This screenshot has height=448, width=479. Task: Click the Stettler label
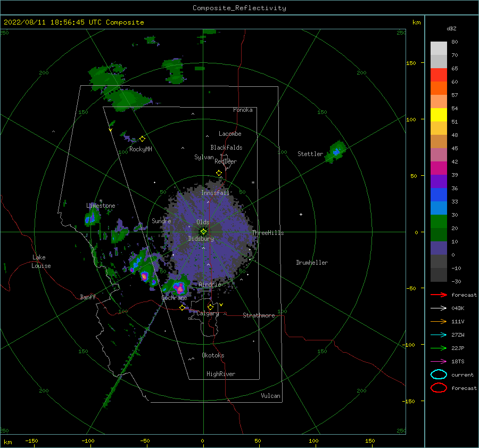pyautogui.click(x=310, y=154)
